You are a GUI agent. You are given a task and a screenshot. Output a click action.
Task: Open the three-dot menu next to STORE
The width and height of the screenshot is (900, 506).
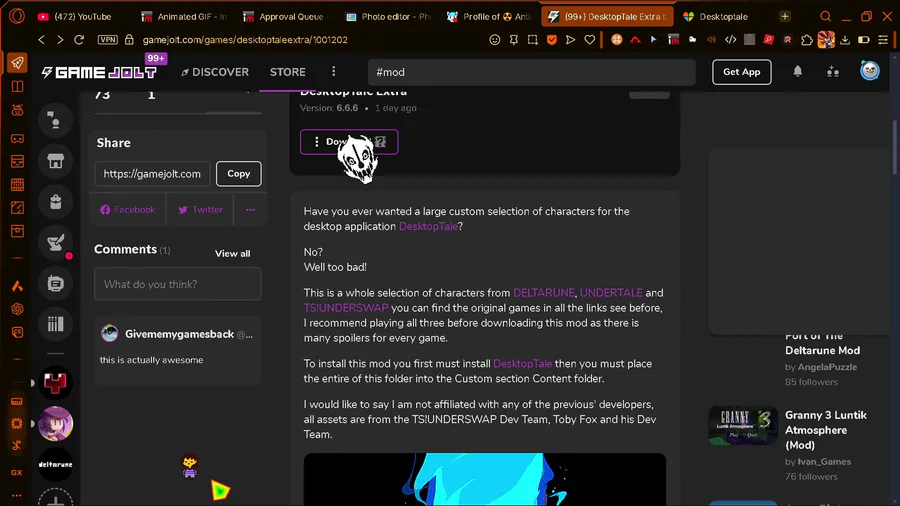[333, 72]
